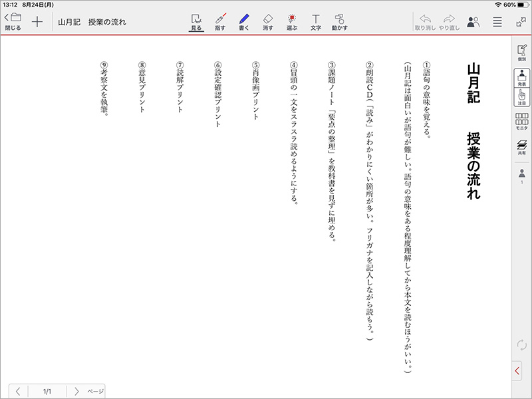Click line ②朗読CD

pyautogui.click(x=370, y=201)
